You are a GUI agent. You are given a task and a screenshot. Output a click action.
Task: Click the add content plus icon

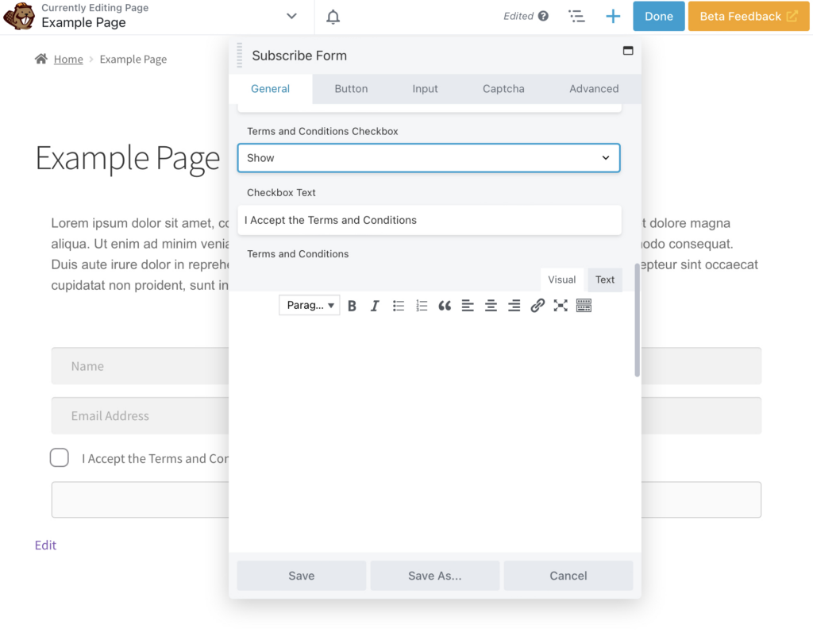(612, 16)
